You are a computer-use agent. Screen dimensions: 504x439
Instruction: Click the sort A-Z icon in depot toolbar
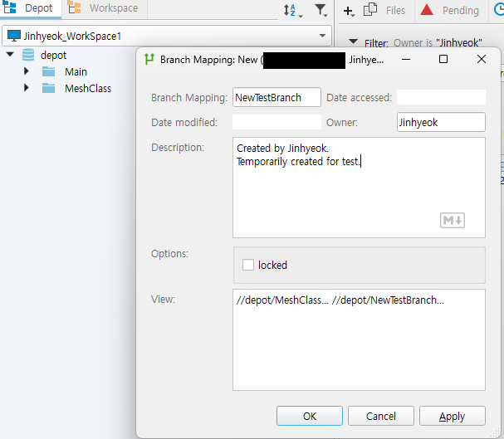(x=292, y=10)
